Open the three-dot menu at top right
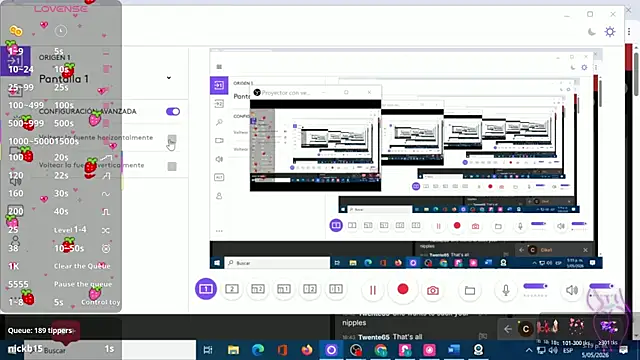This screenshot has height=360, width=640. pos(629,32)
